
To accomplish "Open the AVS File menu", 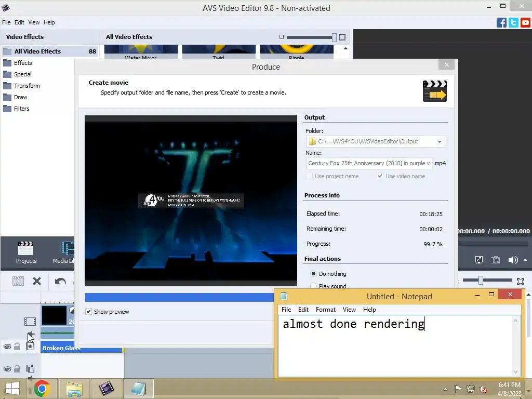I will point(6,22).
